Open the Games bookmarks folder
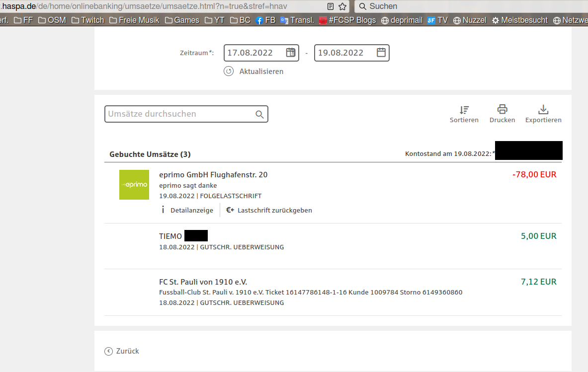Viewport: 588px width, 372px height. (x=182, y=20)
